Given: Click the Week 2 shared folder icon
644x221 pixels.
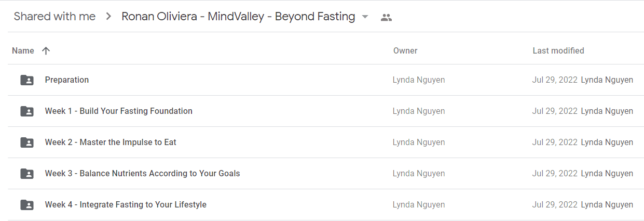Looking at the screenshot, I should pyautogui.click(x=27, y=142).
